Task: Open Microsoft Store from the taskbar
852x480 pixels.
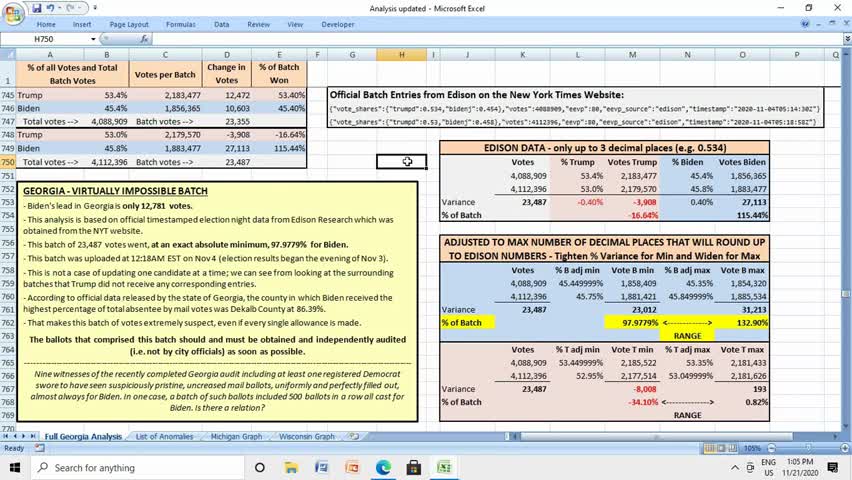Action: 414,467
